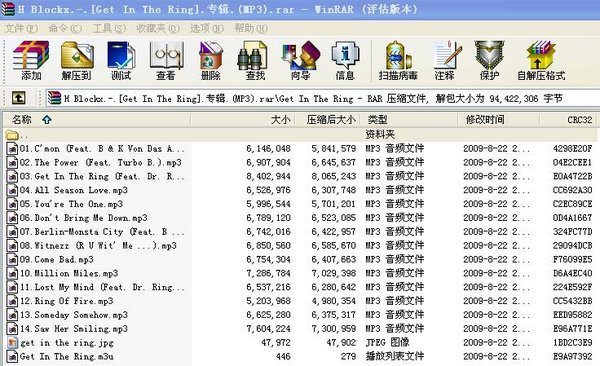Sort by the 压缩后大小 column header
This screenshot has width=600, height=366.
point(327,120)
